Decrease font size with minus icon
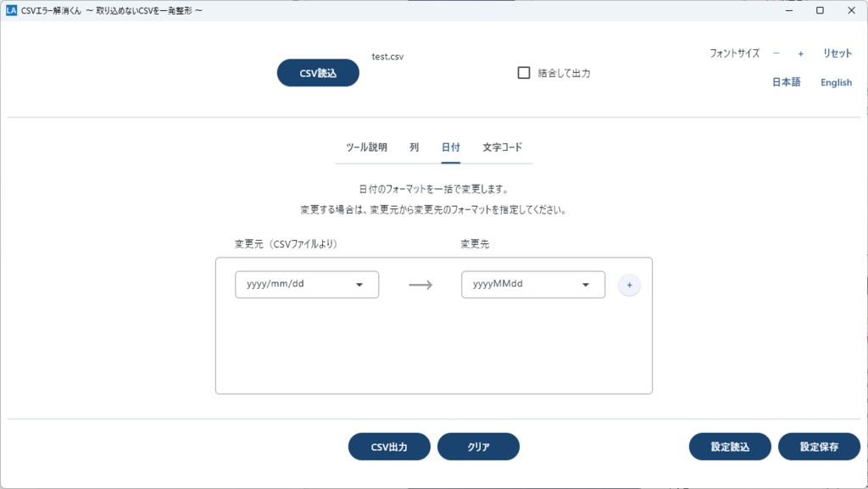The image size is (868, 489). click(776, 53)
